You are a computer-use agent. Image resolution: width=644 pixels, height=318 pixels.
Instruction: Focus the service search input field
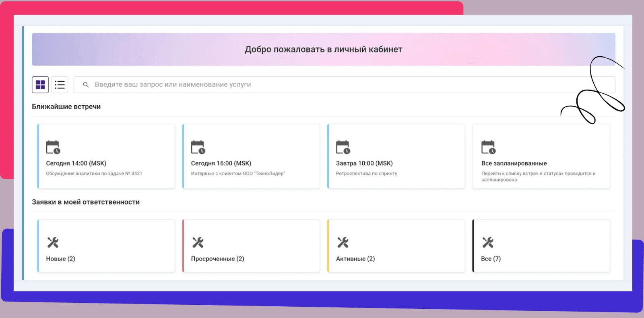(322, 85)
